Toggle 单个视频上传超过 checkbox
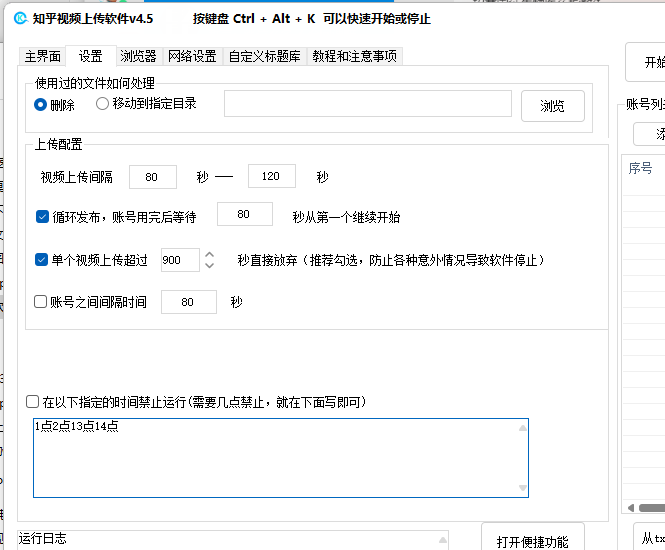This screenshot has width=665, height=550. [x=41, y=260]
